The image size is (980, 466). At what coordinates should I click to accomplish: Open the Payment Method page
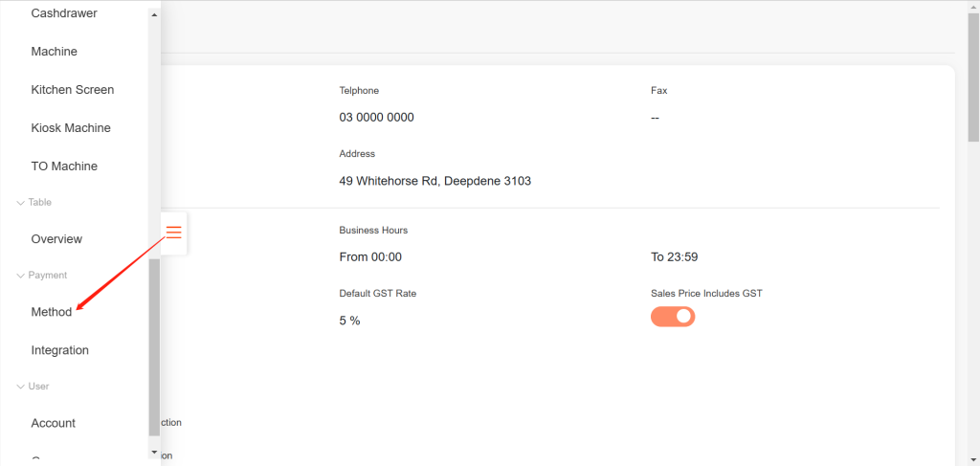click(x=52, y=312)
